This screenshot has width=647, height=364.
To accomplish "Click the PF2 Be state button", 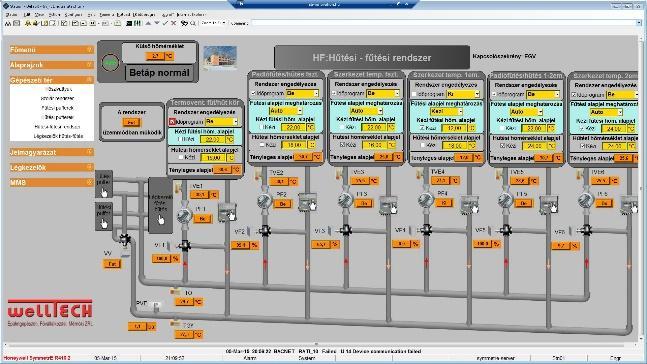I will tap(283, 203).
